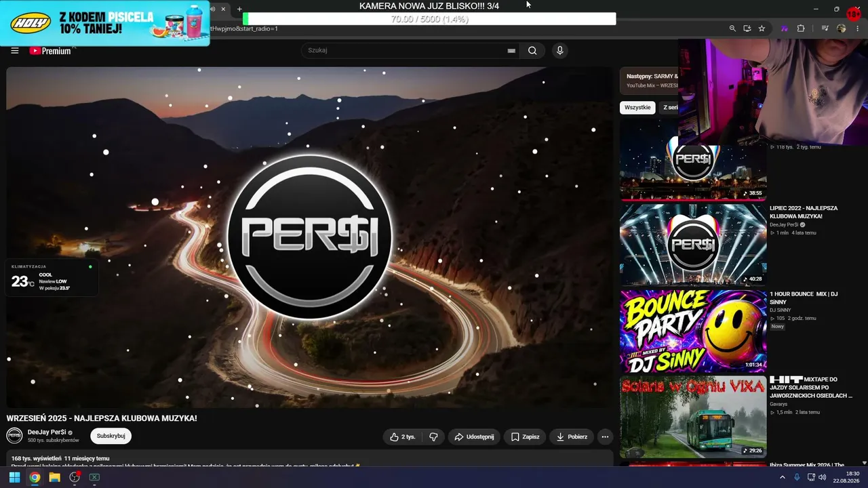This screenshot has width=868, height=488.
Task: Dislike the video with thumbs down
Action: point(433,437)
